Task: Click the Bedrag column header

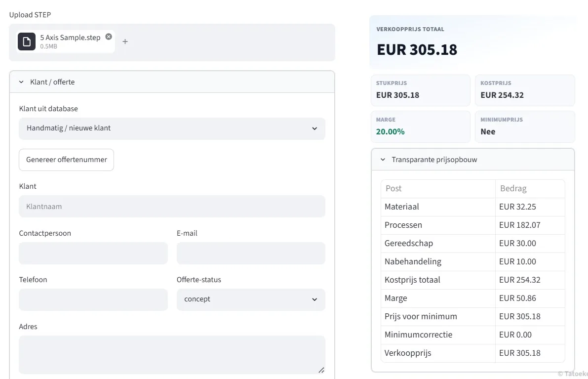Action: (x=530, y=188)
